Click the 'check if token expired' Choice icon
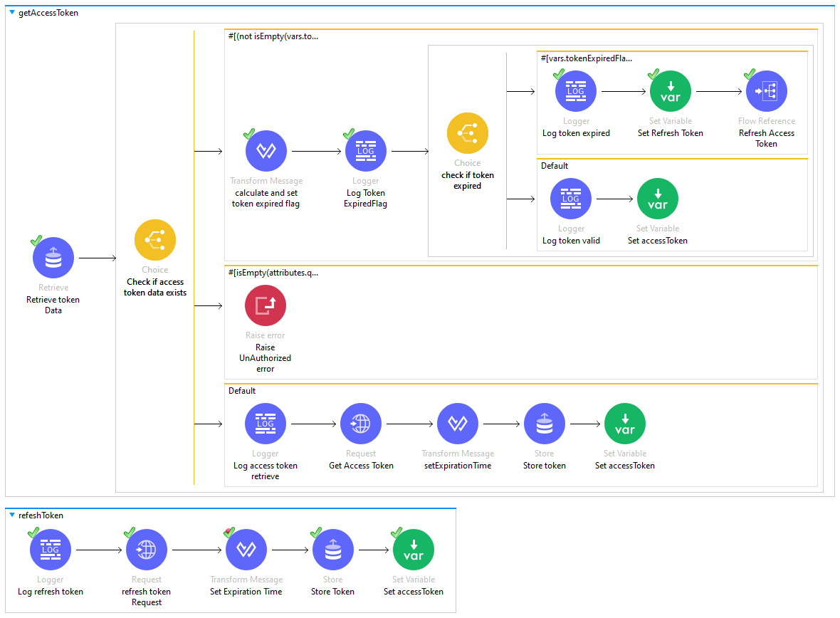The image size is (840, 618). pos(467,133)
